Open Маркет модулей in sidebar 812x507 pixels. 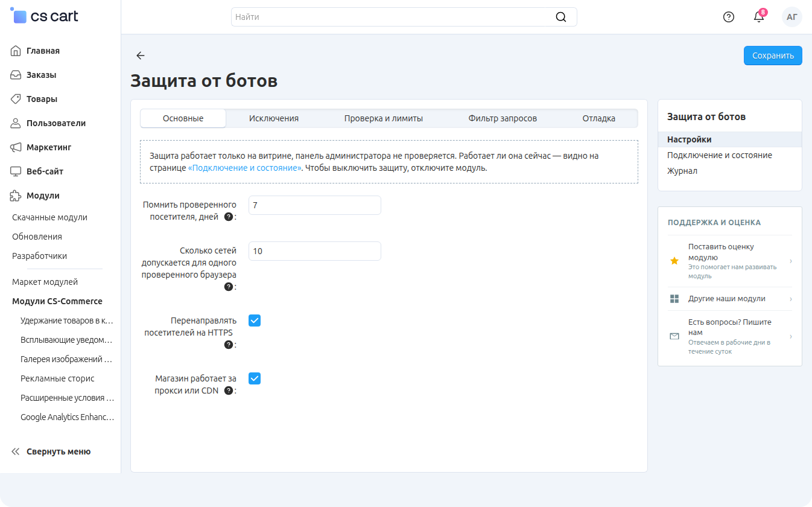coord(45,282)
